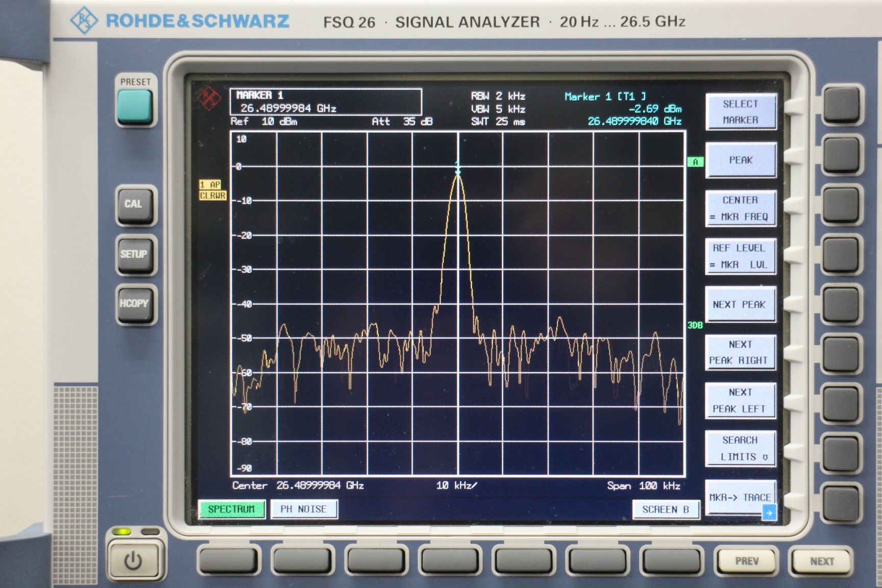Click the RBW 2 kHz readout
The width and height of the screenshot is (882, 588).
point(498,96)
